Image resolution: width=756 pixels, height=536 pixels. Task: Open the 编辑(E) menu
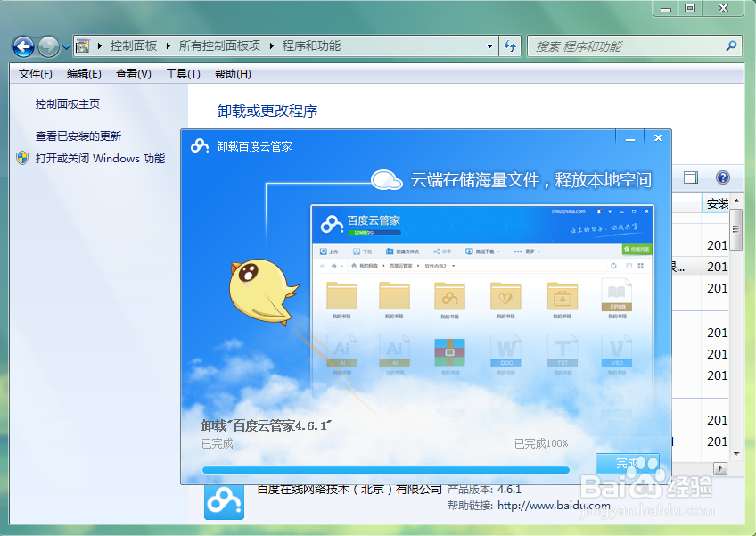(x=84, y=74)
